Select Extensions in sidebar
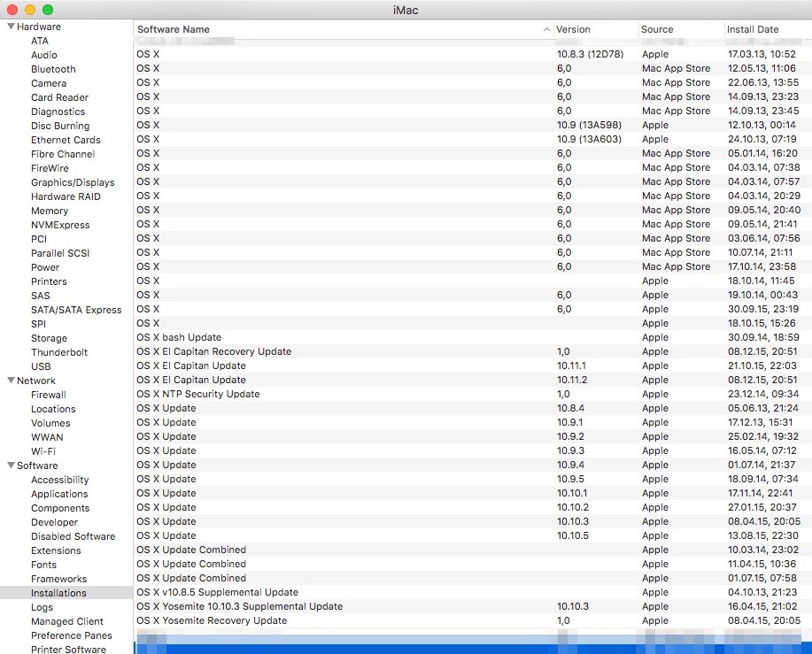The width and height of the screenshot is (812, 654). 56,550
